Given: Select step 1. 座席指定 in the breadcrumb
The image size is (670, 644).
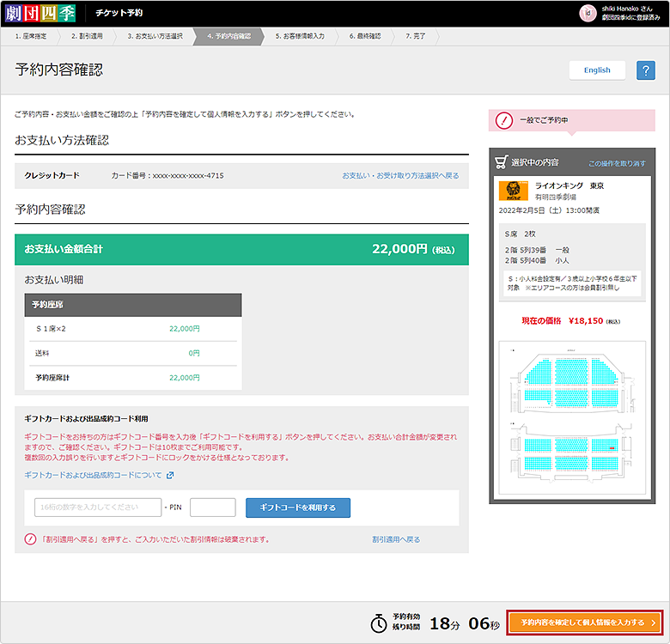Looking at the screenshot, I should 31,36.
